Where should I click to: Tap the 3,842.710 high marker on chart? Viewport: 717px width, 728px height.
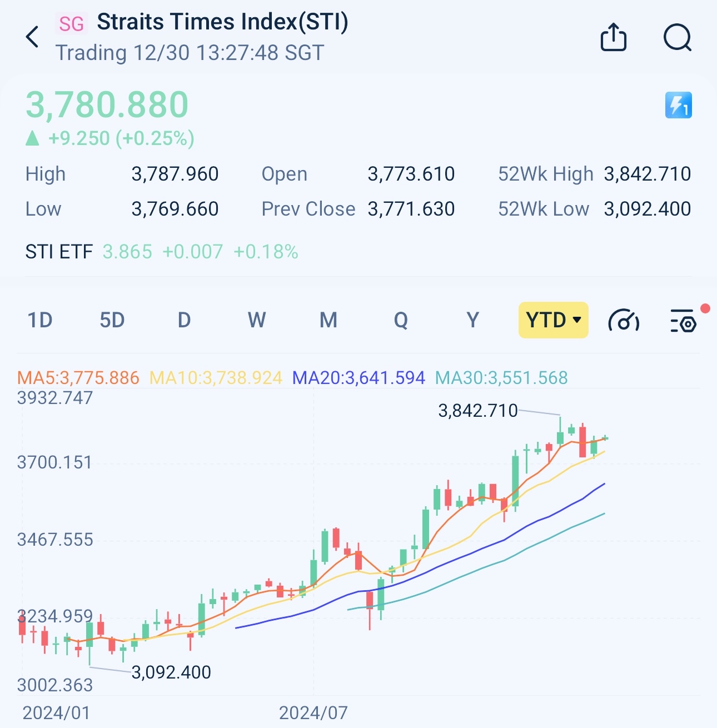(477, 411)
